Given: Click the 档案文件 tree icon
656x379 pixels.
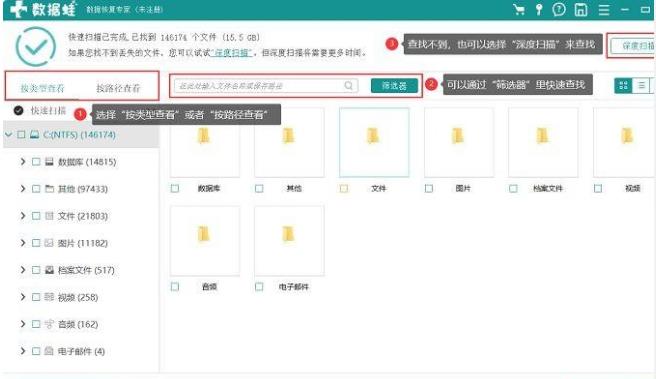Looking at the screenshot, I should pyautogui.click(x=49, y=270).
